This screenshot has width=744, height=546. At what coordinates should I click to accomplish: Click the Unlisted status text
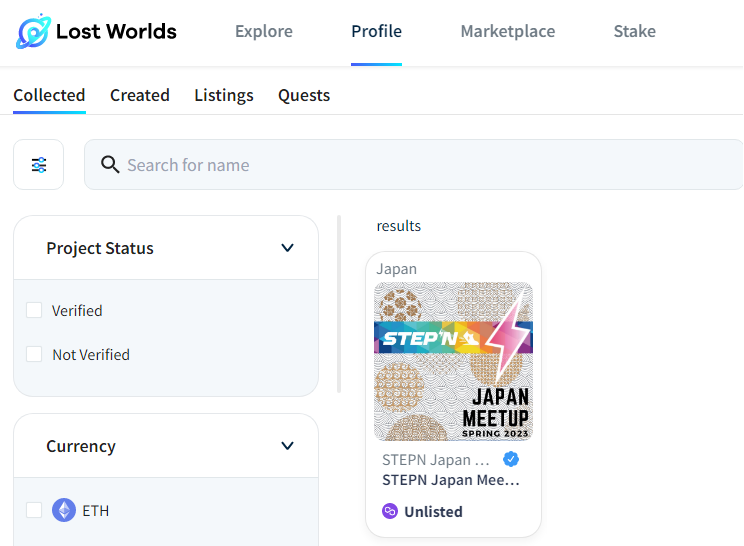433,511
